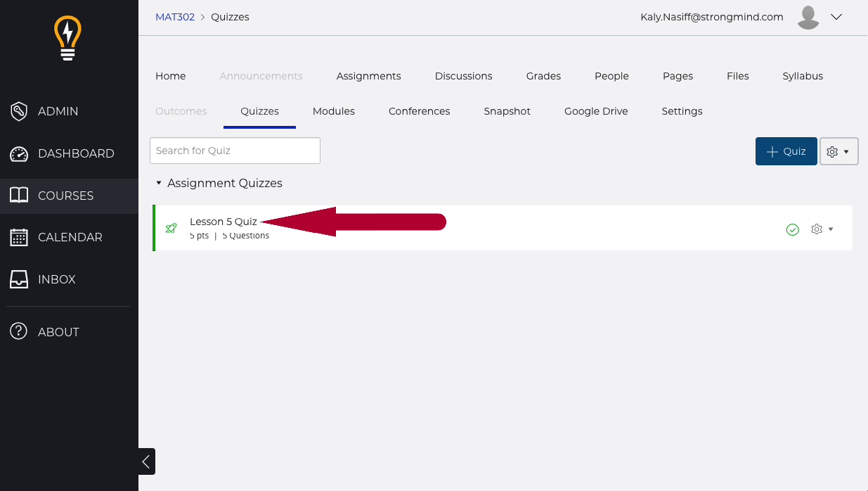The image size is (868, 491).
Task: Click the + Quiz button
Action: pyautogui.click(x=786, y=151)
